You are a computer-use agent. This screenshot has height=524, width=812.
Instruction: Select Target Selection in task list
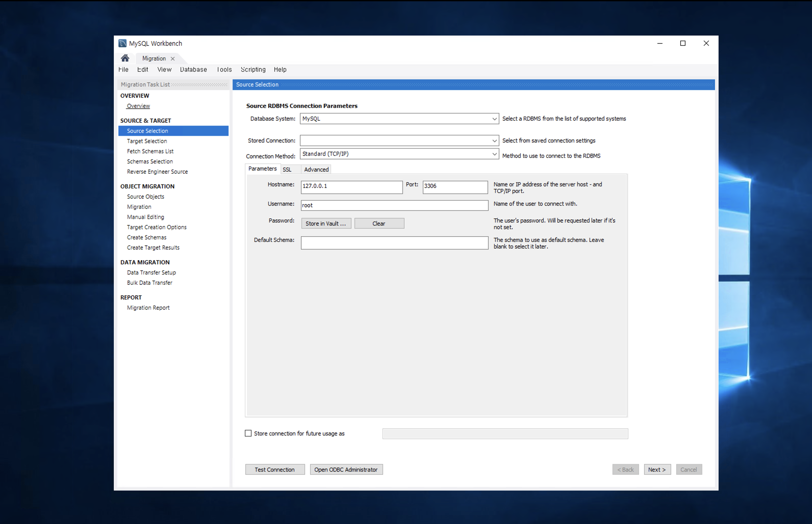[x=147, y=141]
